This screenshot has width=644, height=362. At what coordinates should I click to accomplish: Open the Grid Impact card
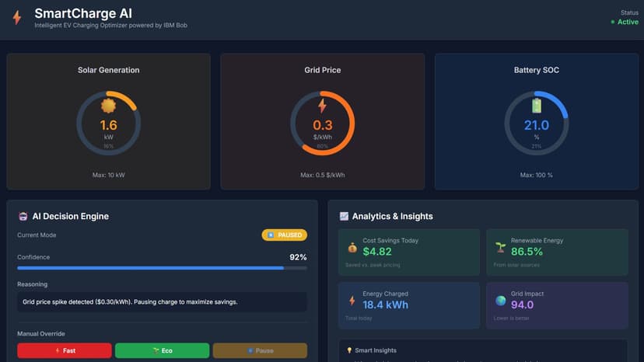click(x=557, y=305)
